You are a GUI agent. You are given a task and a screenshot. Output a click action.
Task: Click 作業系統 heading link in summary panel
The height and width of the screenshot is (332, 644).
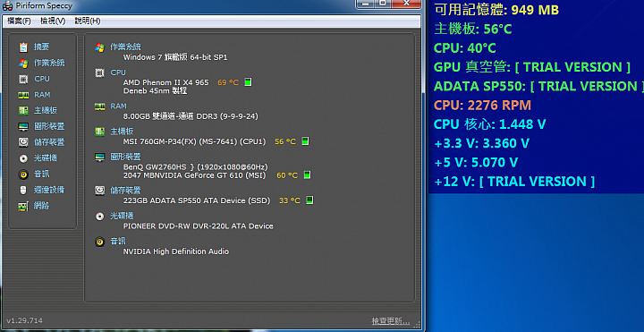coord(126,47)
